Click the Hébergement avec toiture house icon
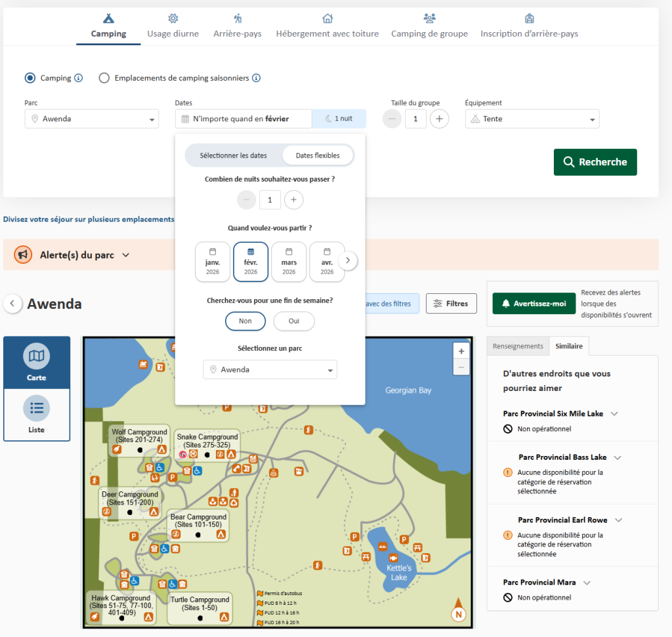The height and width of the screenshot is (637, 672). [327, 19]
